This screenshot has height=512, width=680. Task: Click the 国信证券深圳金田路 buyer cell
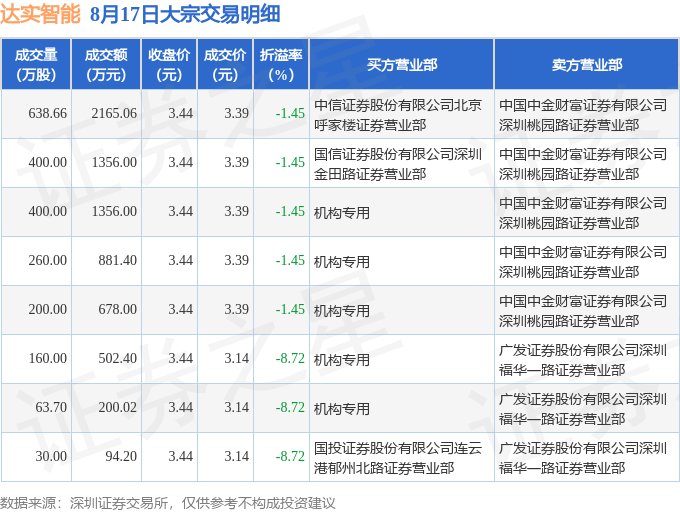point(402,163)
